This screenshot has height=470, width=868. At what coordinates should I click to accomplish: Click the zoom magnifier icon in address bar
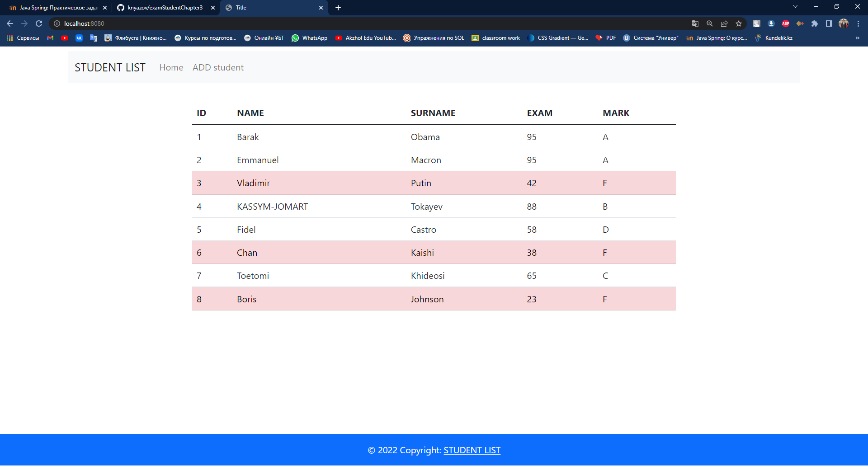click(710, 23)
